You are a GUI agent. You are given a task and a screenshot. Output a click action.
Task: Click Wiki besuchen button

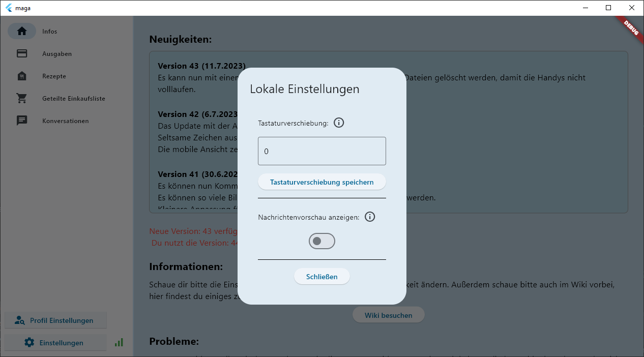(x=389, y=315)
